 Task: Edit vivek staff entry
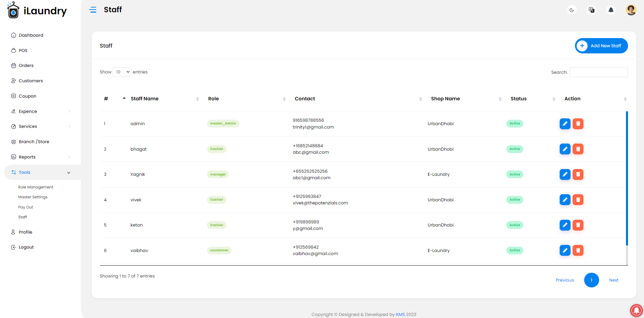(x=565, y=200)
